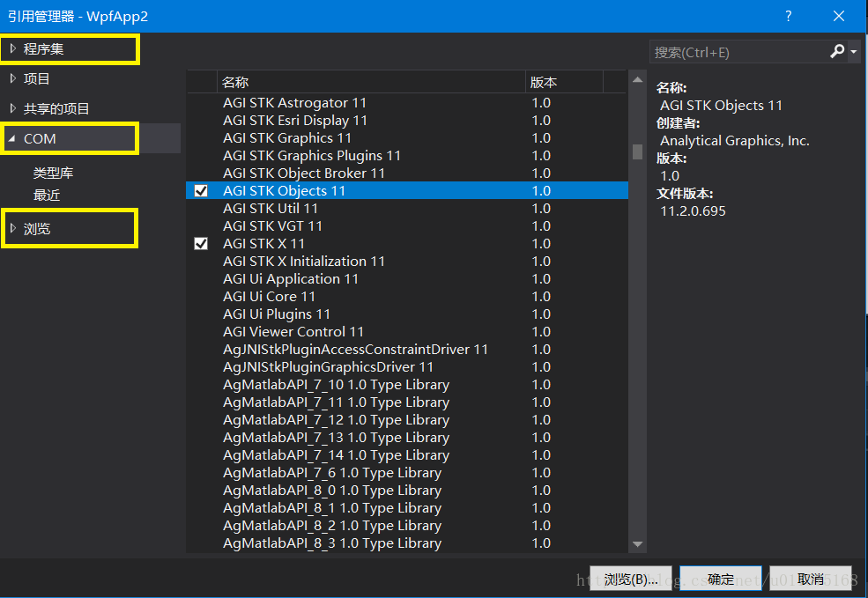Select AgMatlabAPI_8_0 1.0 Type Library

(407, 491)
